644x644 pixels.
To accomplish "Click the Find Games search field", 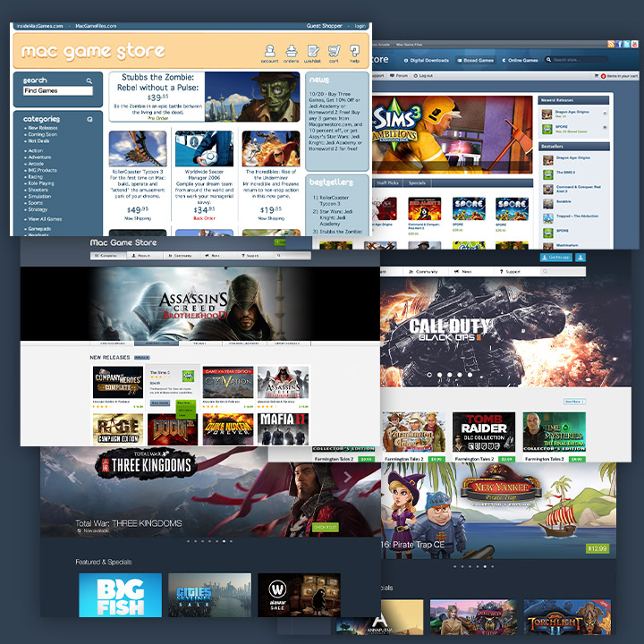I will click(x=57, y=91).
